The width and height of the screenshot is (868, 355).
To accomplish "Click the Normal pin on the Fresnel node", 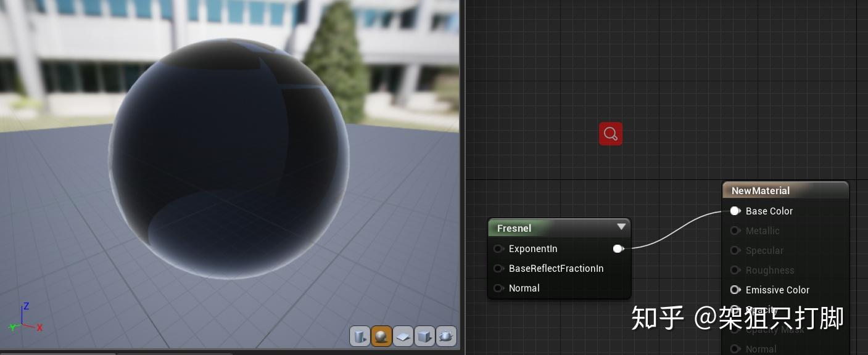I will click(498, 288).
